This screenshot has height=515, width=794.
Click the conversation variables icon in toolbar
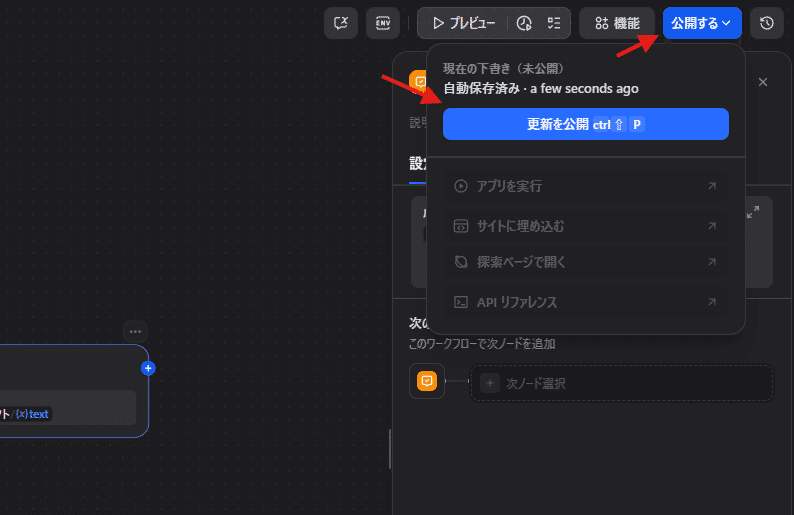point(341,23)
